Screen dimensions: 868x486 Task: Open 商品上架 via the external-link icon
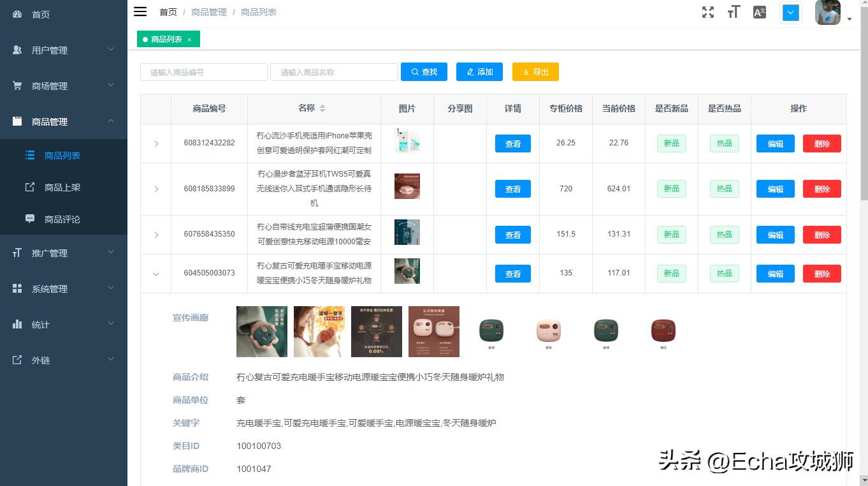pyautogui.click(x=30, y=187)
